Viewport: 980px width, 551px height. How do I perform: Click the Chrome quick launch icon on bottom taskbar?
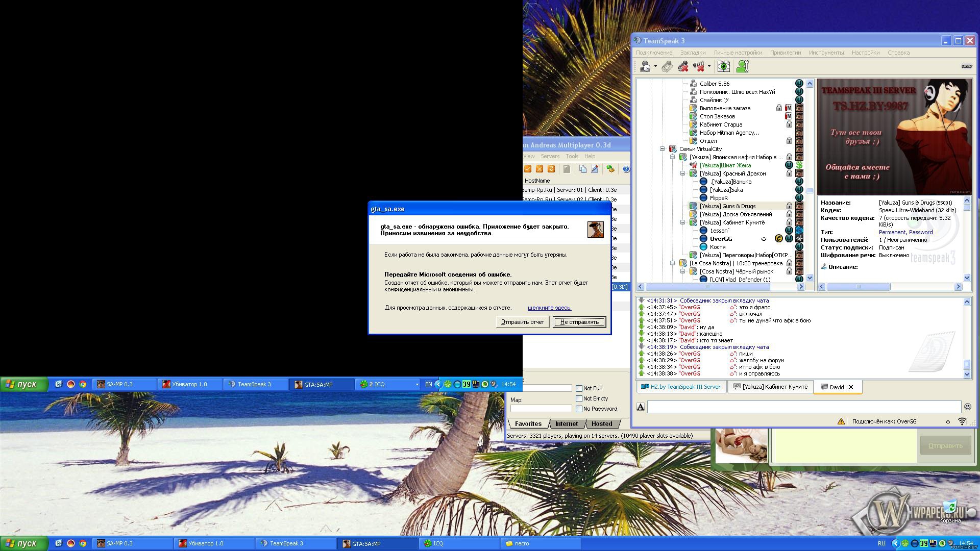click(x=83, y=543)
